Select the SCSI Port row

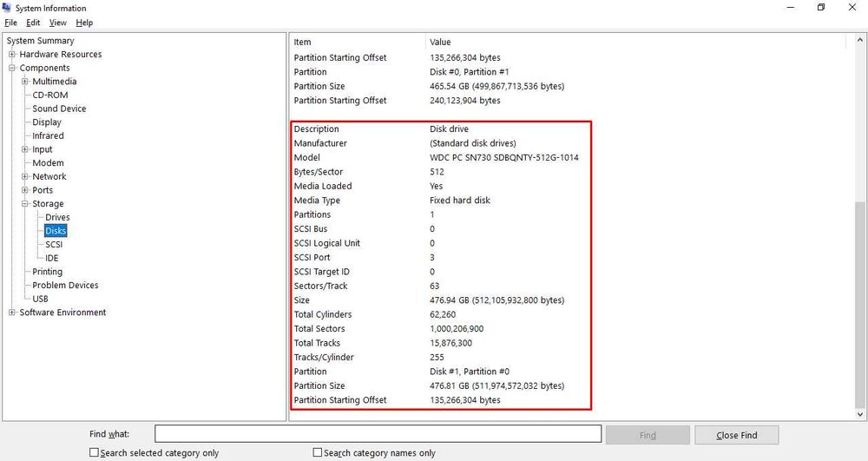tap(365, 258)
